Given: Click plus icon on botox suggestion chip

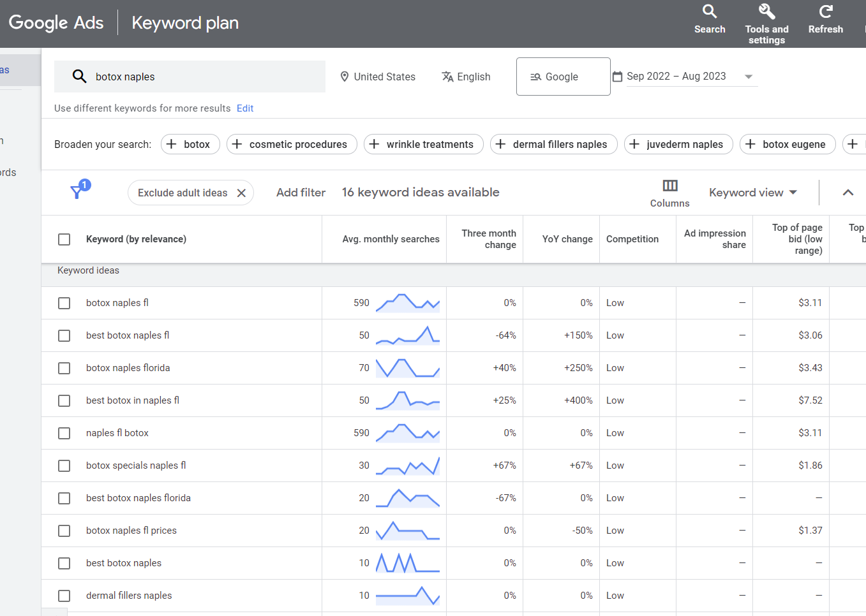Looking at the screenshot, I should 171,144.
